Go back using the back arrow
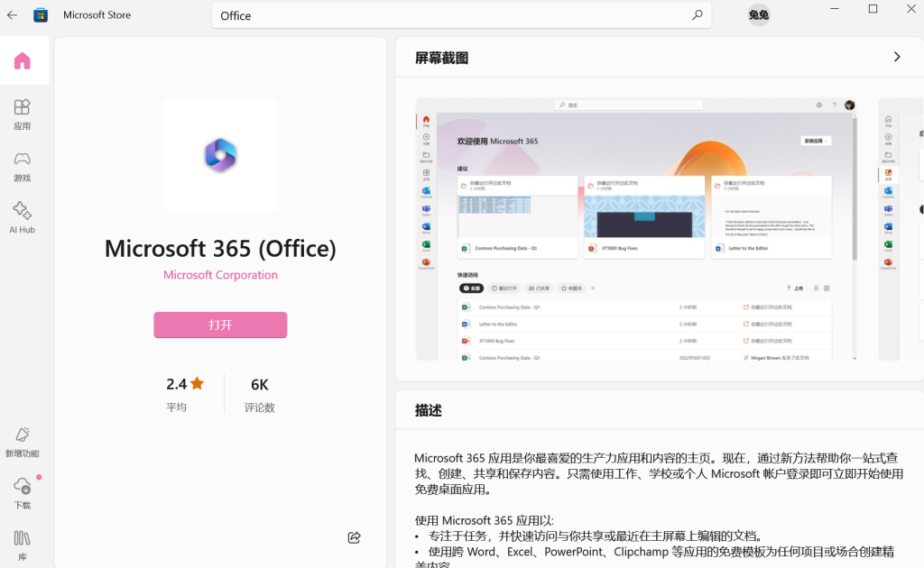The height and width of the screenshot is (568, 924). click(13, 15)
